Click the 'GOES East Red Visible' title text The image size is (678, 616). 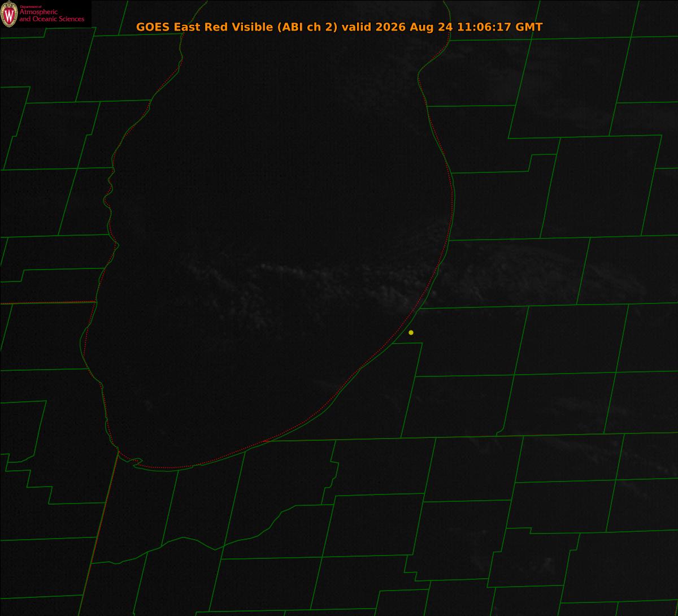pos(205,27)
